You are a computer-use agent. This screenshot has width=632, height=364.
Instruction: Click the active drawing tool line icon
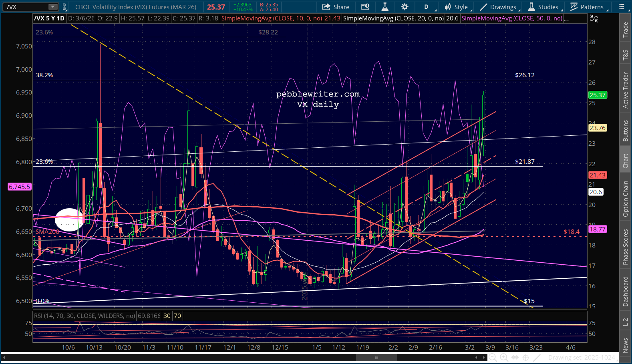click(x=537, y=357)
